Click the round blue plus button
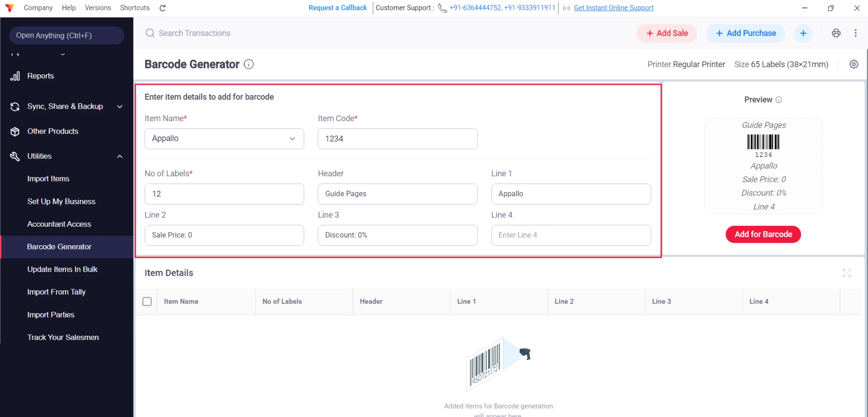Viewport: 868px width, 417px height. [803, 33]
